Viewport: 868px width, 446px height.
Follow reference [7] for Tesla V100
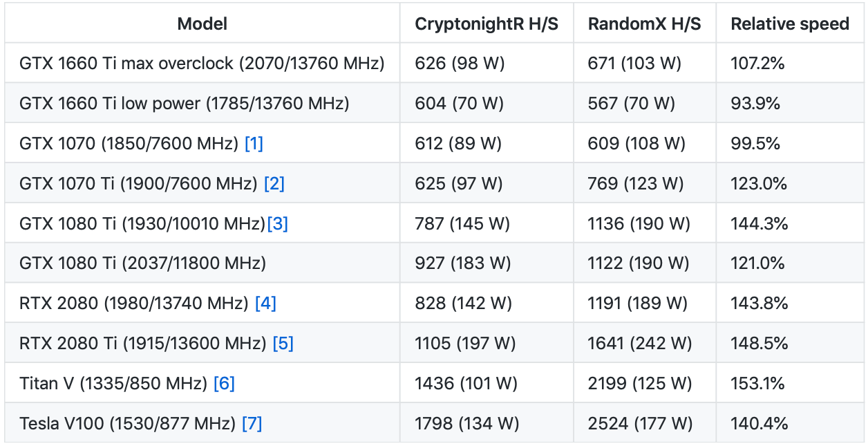(252, 423)
